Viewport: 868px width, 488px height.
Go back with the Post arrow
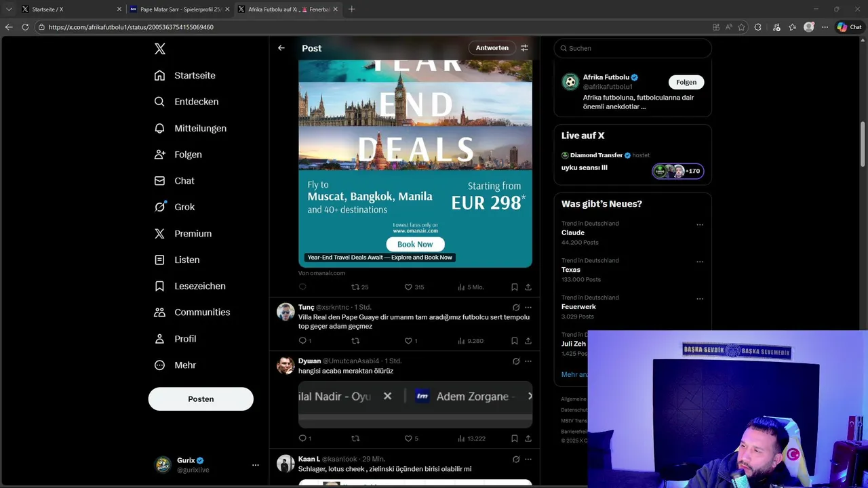click(x=281, y=48)
